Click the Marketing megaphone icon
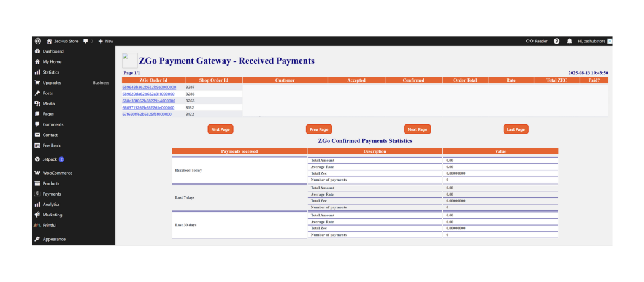This screenshot has height=282, width=644. [x=37, y=215]
